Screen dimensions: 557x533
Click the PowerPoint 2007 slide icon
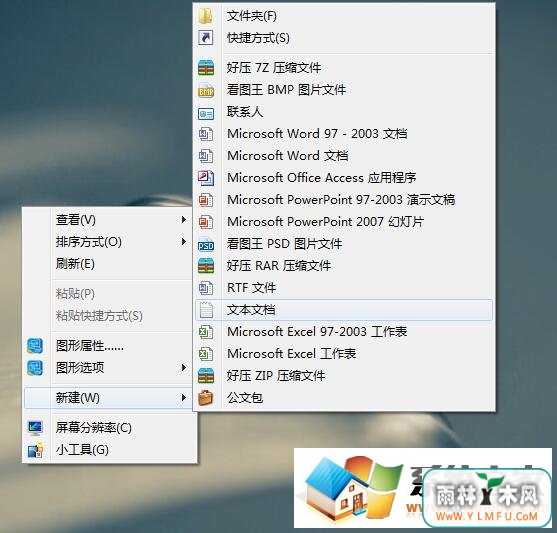206,222
